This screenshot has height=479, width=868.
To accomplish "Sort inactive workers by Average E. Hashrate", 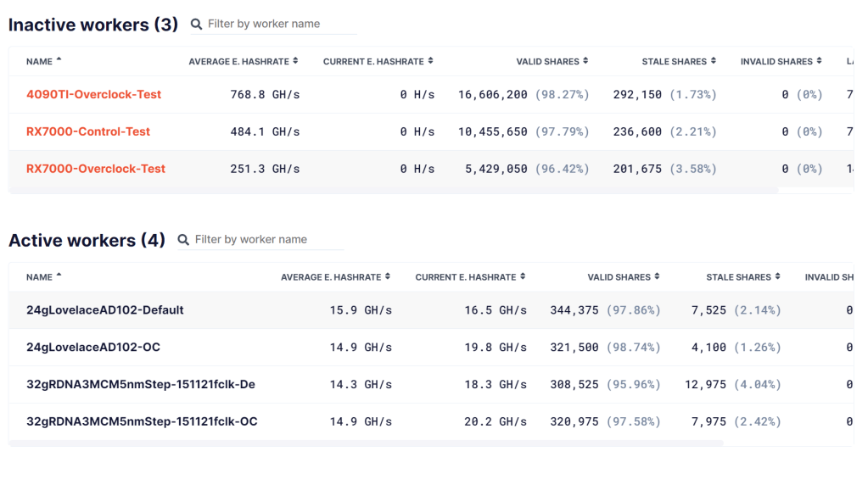I will [244, 62].
